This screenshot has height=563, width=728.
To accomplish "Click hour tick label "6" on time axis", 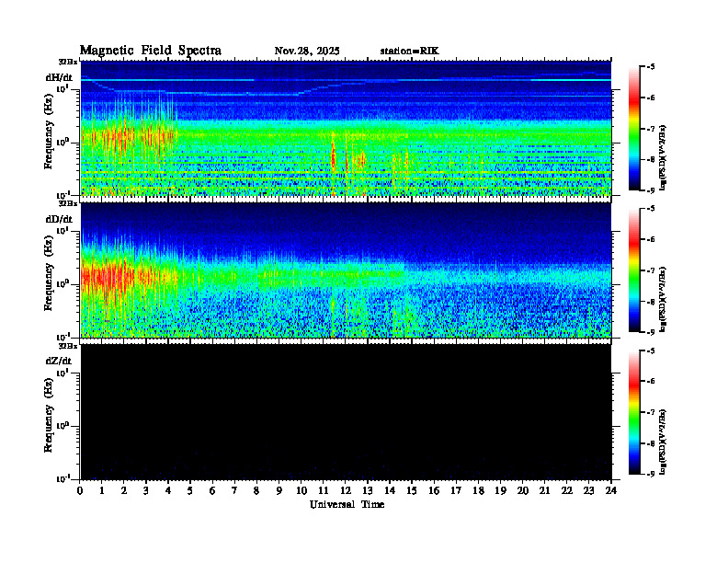I will click(212, 490).
